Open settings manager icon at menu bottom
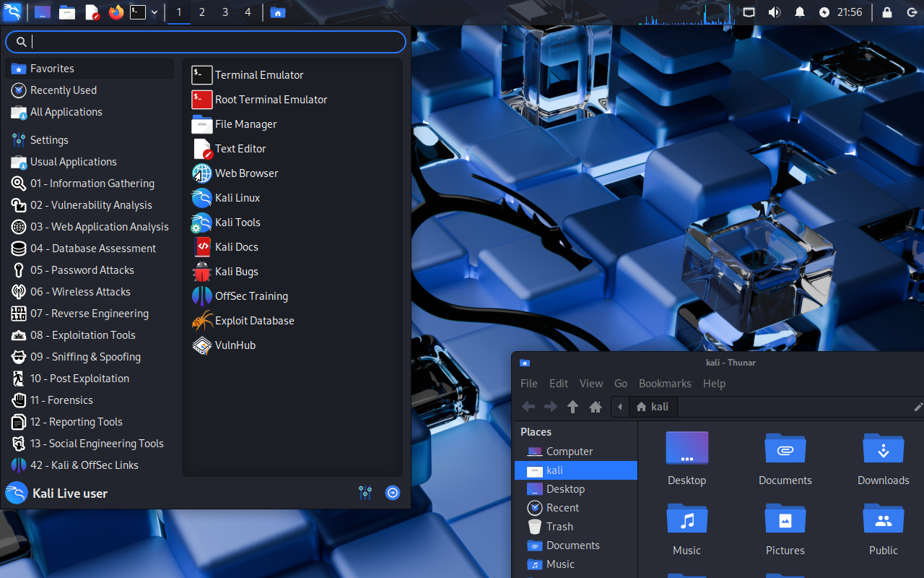Screen dimensions: 924x578 365,493
